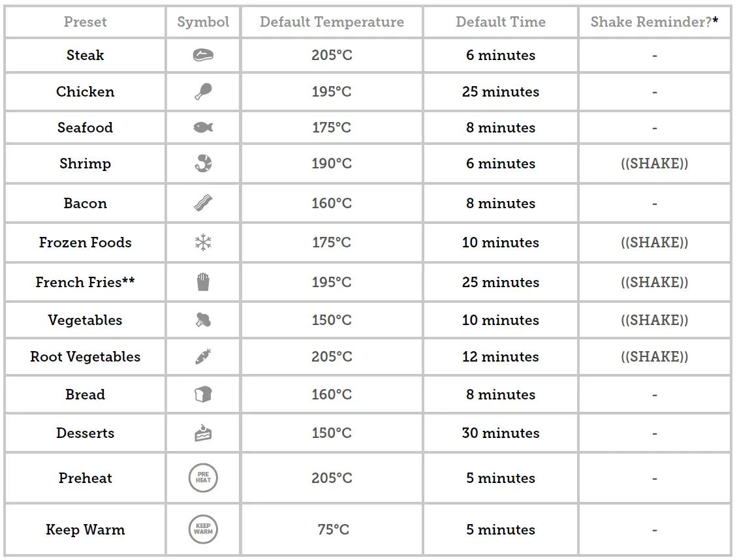Tap the Seafood fish icon
The width and height of the screenshot is (737, 560).
(x=203, y=127)
